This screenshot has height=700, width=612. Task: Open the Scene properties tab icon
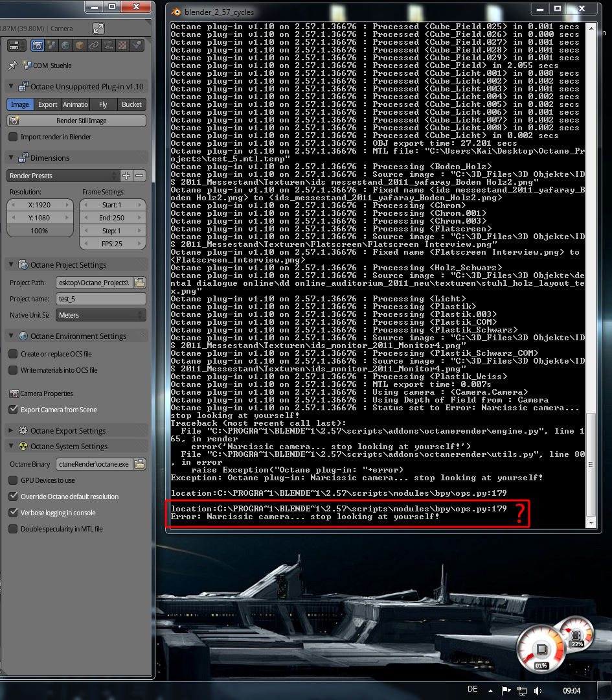point(52,45)
